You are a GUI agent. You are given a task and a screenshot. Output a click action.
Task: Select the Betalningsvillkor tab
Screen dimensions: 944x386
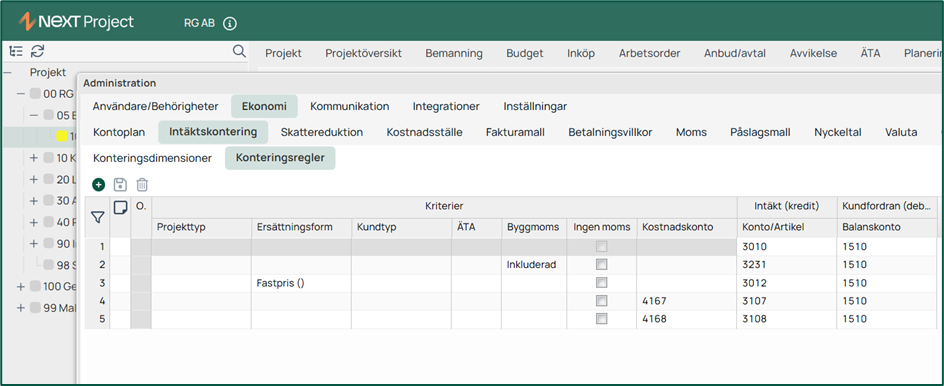coord(610,132)
